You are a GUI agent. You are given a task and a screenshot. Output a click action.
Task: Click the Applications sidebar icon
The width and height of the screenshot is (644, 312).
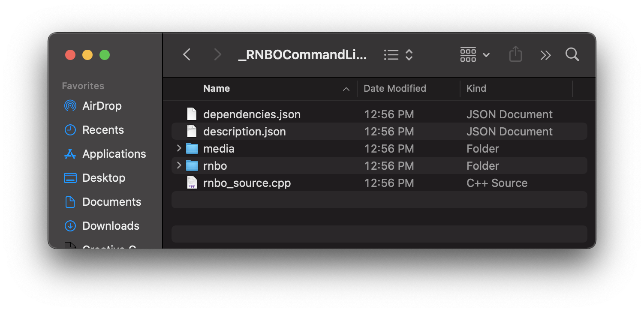click(x=69, y=153)
